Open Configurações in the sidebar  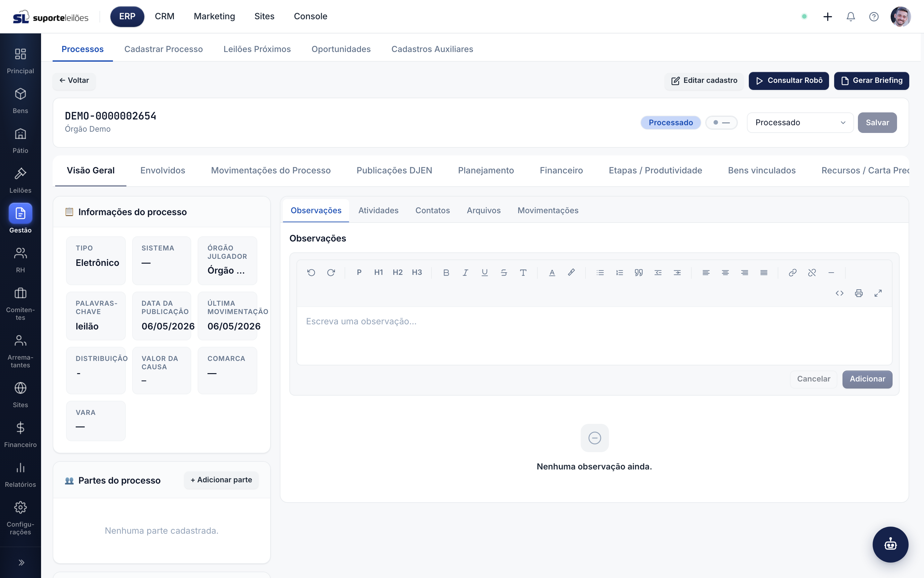point(21,518)
